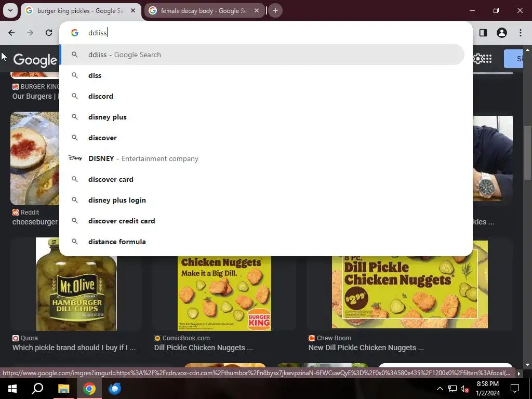Image resolution: width=532 pixels, height=399 pixels.
Task: Open the clock showing 8:58 PM
Action: (488, 389)
